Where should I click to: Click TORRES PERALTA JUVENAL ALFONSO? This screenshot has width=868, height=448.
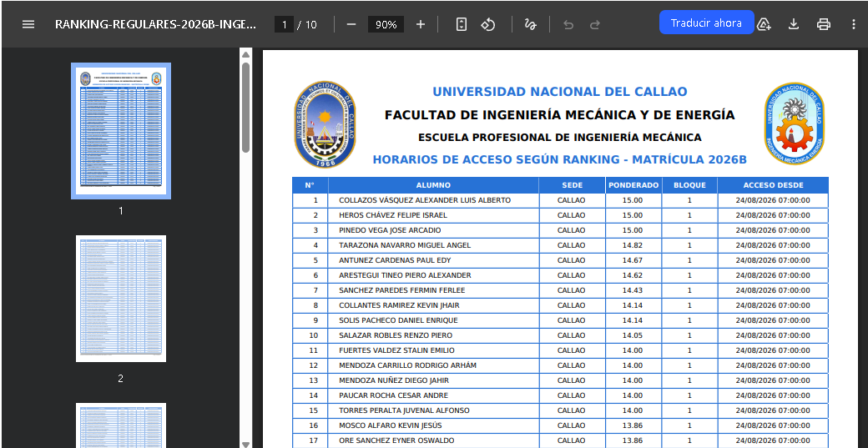pos(404,410)
